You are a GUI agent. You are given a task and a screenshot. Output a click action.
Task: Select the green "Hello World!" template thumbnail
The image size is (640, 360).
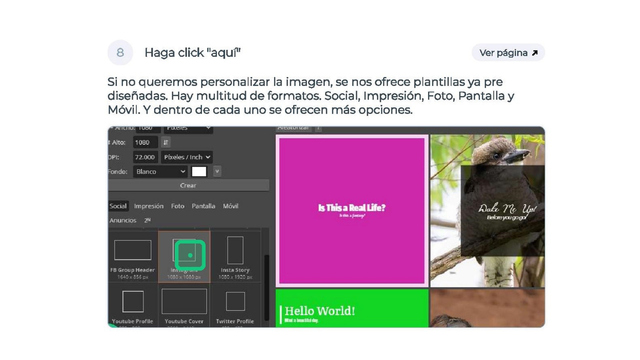tap(352, 308)
